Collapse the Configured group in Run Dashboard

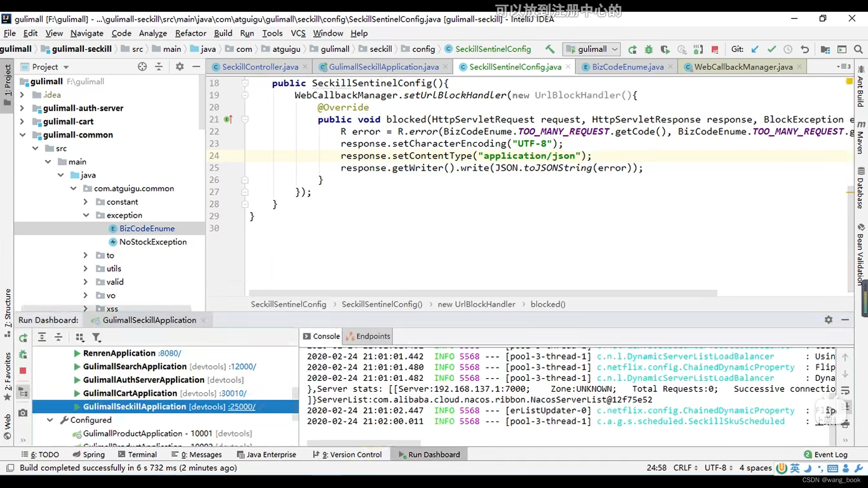pyautogui.click(x=50, y=420)
